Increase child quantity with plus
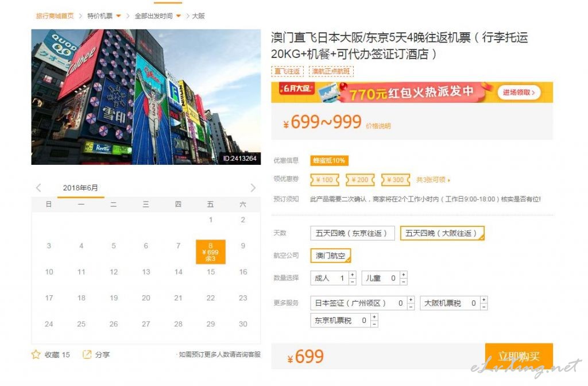 [x=404, y=275]
